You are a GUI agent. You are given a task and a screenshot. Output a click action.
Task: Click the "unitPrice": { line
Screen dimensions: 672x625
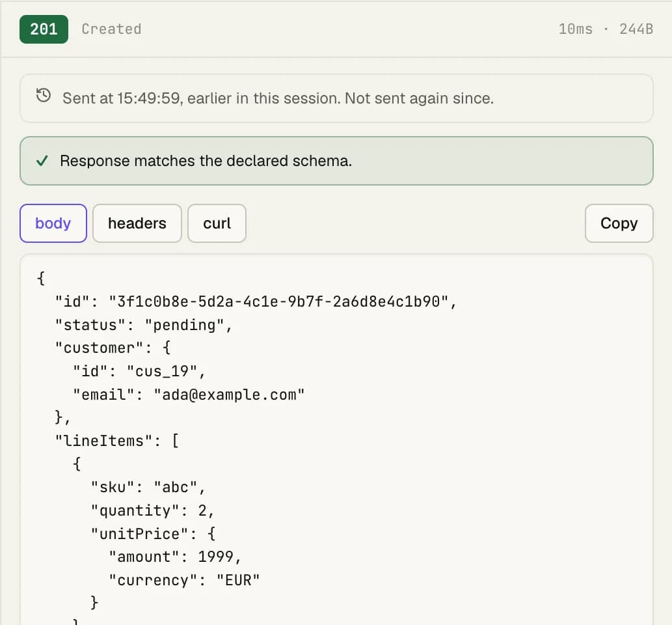tap(153, 534)
